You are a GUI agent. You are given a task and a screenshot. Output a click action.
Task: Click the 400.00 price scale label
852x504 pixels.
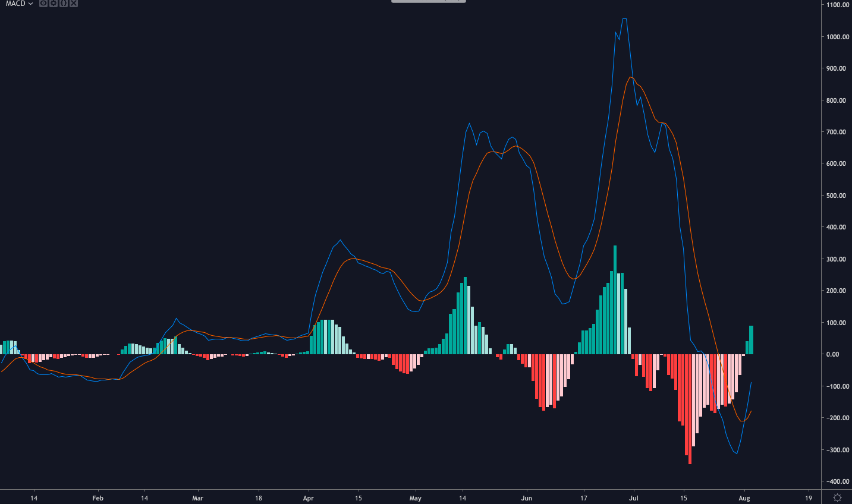tap(836, 227)
